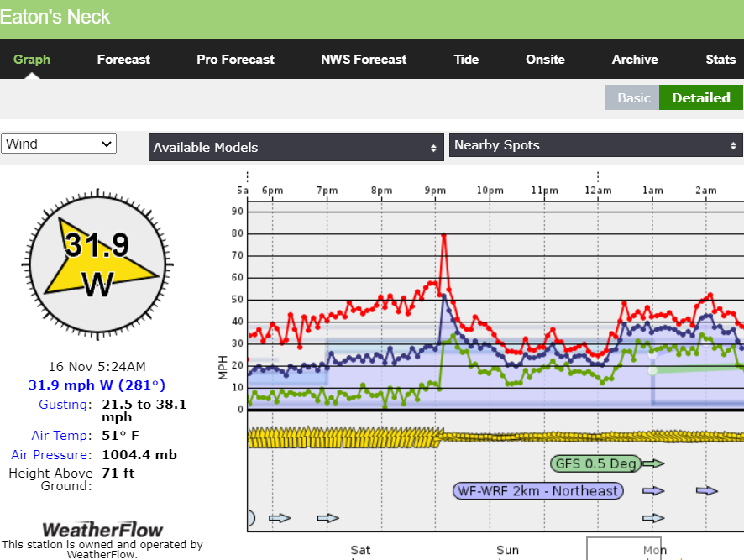Click bottom-row arrow below the 1am mark
Screen dimensions: 744x560
coord(653,518)
